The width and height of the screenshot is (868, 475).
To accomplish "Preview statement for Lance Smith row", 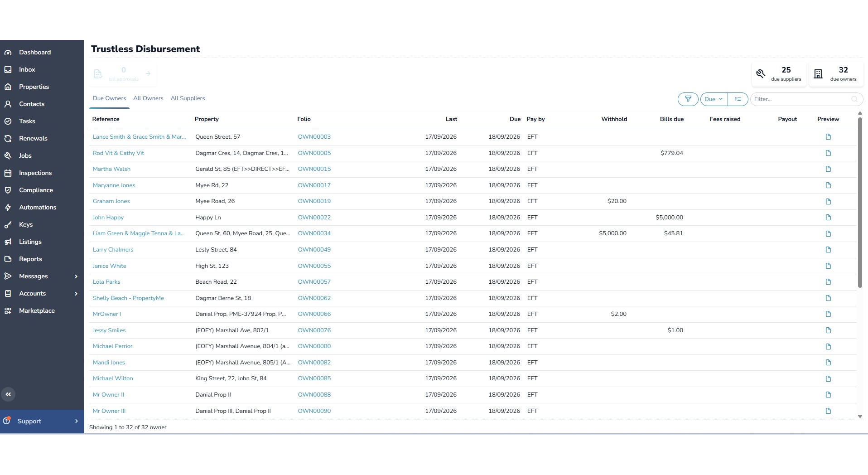I will (x=828, y=137).
